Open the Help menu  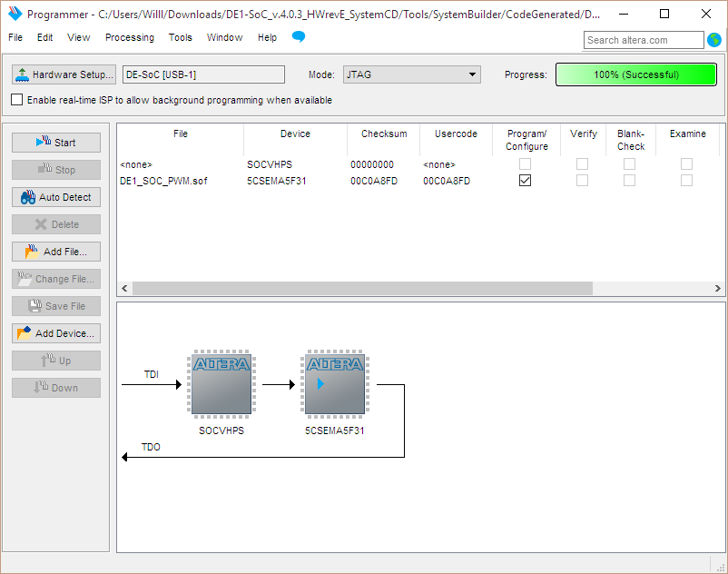coord(268,37)
